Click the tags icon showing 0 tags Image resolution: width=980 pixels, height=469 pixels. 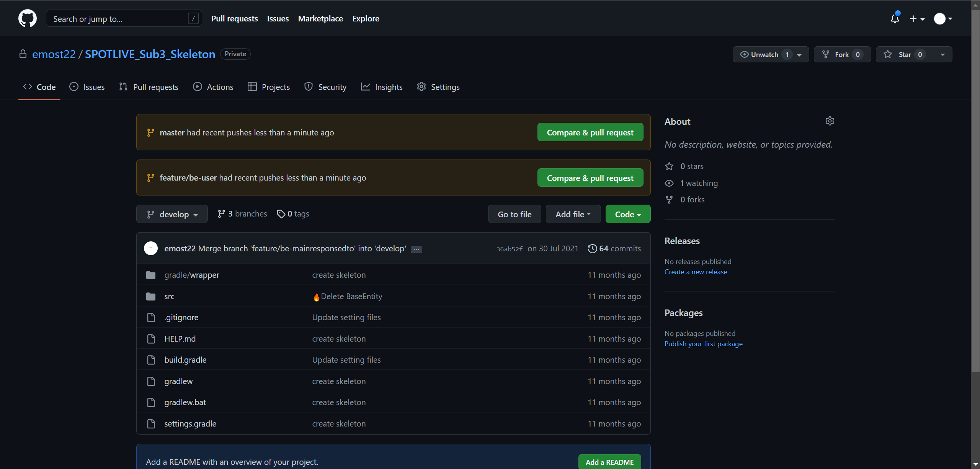tap(281, 214)
